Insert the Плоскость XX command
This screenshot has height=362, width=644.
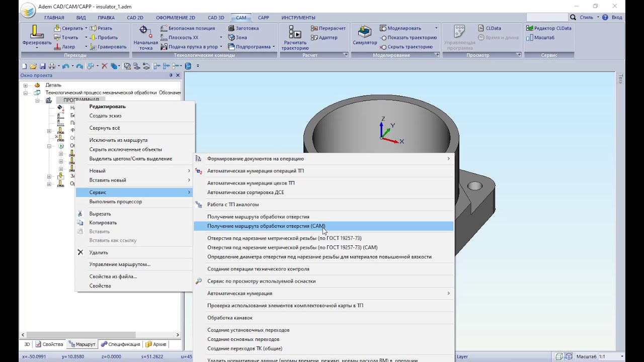click(179, 37)
